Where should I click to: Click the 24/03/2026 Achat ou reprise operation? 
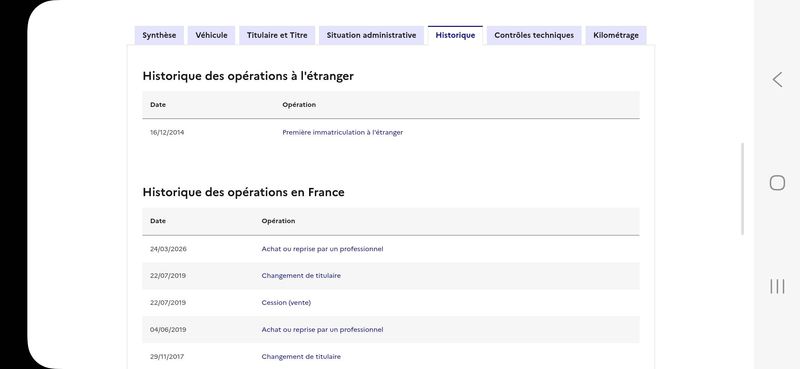pyautogui.click(x=322, y=249)
